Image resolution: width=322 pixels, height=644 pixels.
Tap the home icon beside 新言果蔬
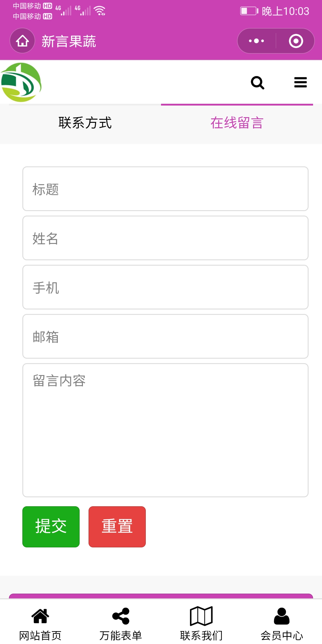click(x=22, y=41)
